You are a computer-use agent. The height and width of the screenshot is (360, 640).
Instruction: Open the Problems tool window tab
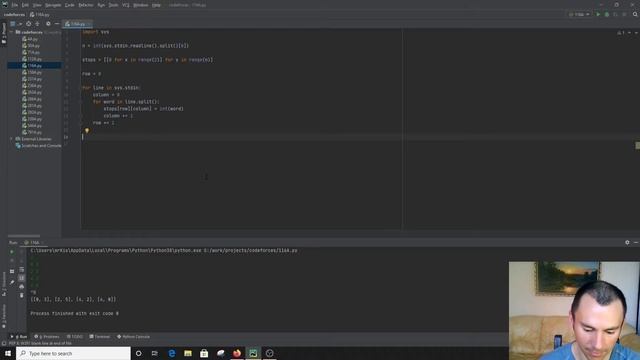coord(47,337)
